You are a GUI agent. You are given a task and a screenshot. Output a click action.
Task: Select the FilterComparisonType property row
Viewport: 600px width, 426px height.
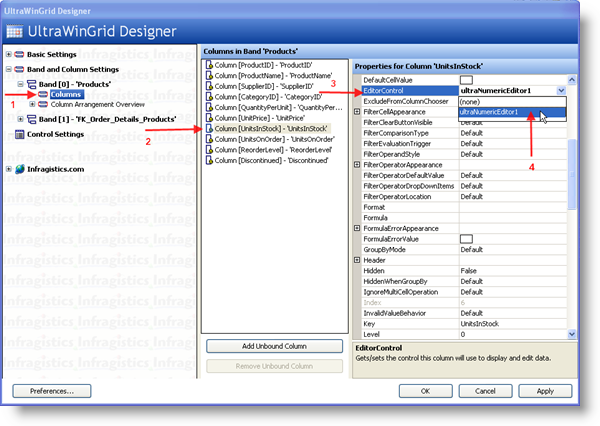[464, 133]
